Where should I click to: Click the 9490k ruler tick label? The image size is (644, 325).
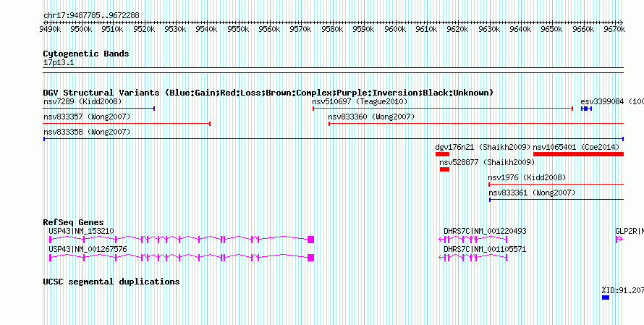pyautogui.click(x=51, y=30)
